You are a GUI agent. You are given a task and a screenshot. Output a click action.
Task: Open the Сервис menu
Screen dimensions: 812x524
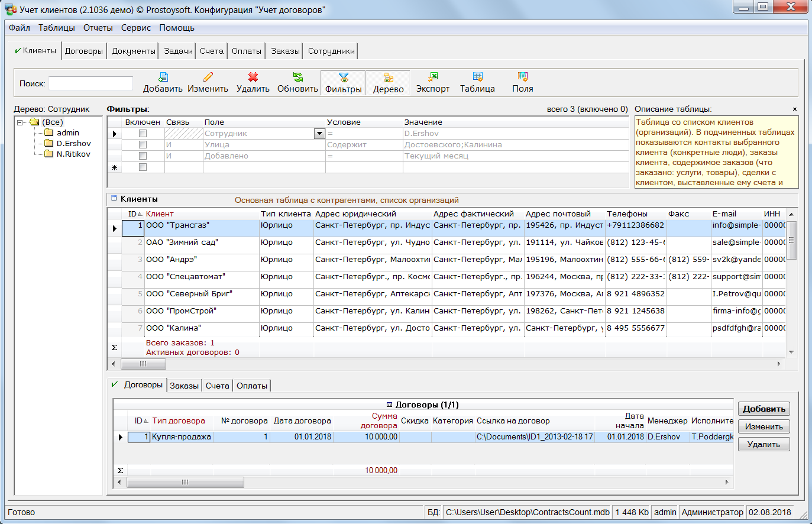135,28
